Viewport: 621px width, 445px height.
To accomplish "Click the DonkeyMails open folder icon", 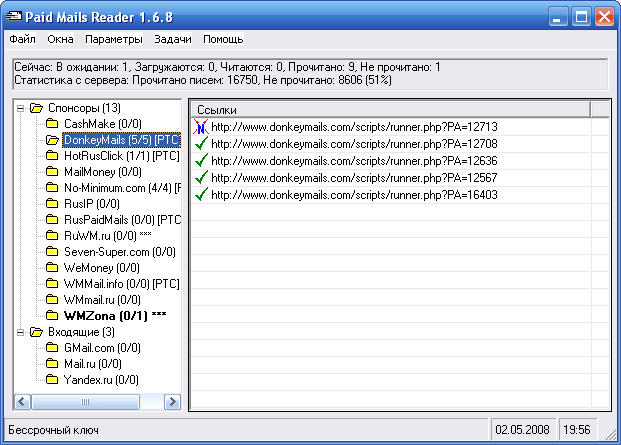I will click(52, 140).
